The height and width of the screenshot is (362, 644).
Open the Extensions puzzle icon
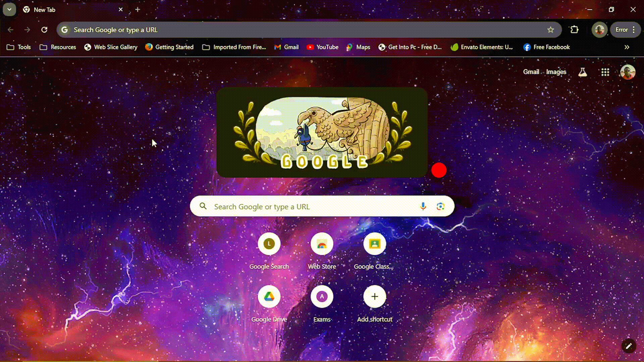pos(574,30)
